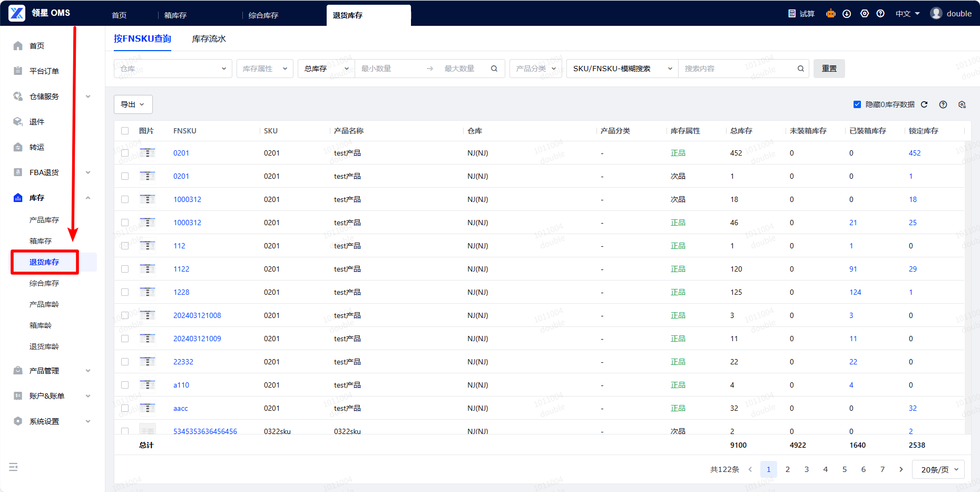Go to page 3 in pagination
Screen dimensions: 980x492
[807, 469]
